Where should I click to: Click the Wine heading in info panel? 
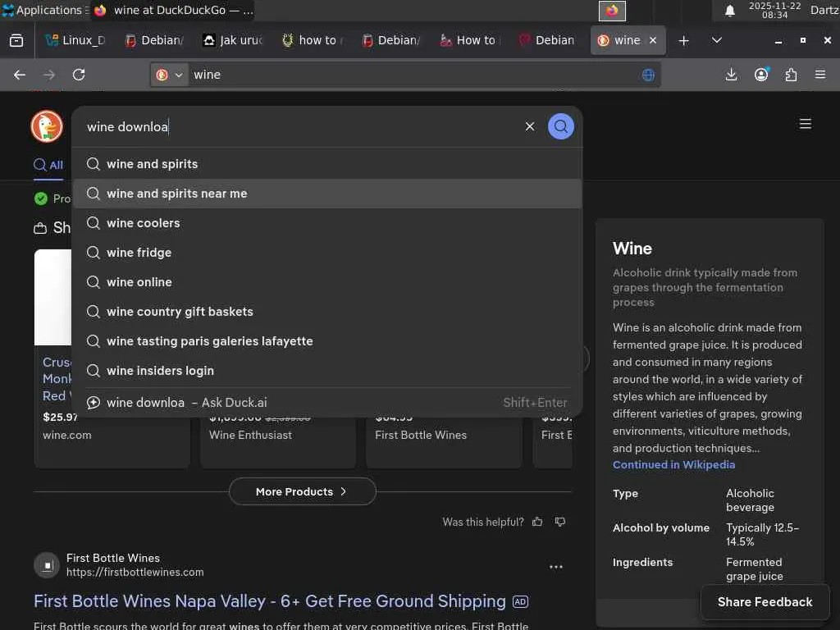632,249
